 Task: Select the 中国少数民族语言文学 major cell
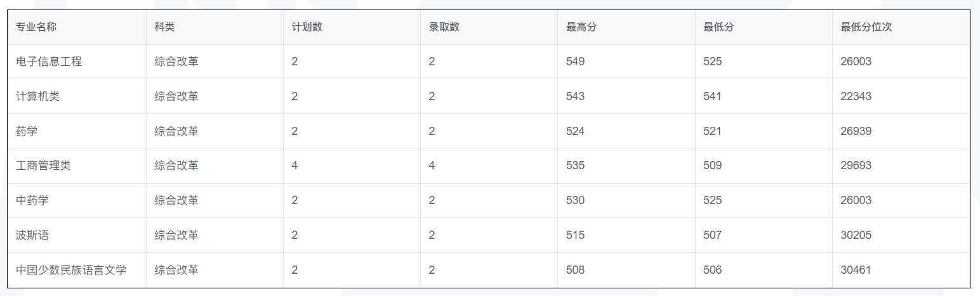click(71, 270)
